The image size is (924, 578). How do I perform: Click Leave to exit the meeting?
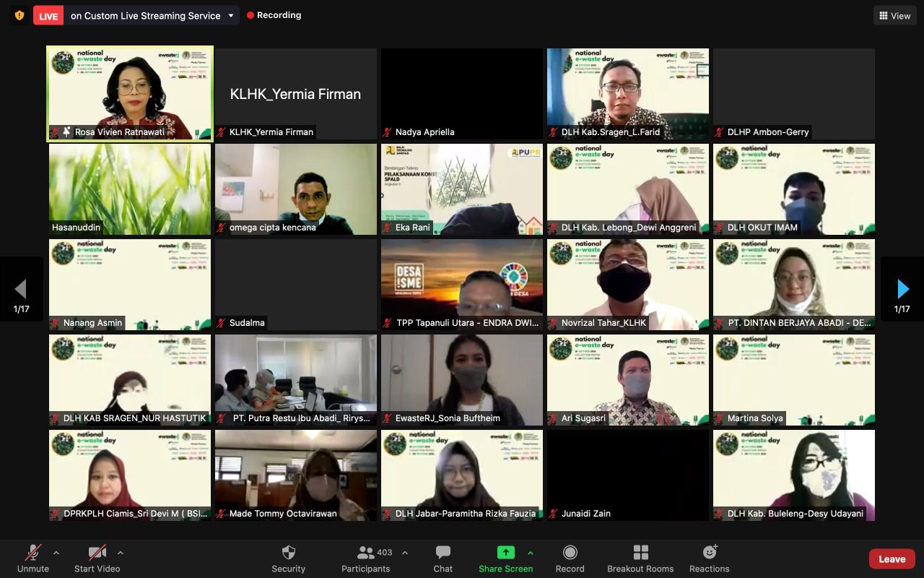pyautogui.click(x=892, y=558)
